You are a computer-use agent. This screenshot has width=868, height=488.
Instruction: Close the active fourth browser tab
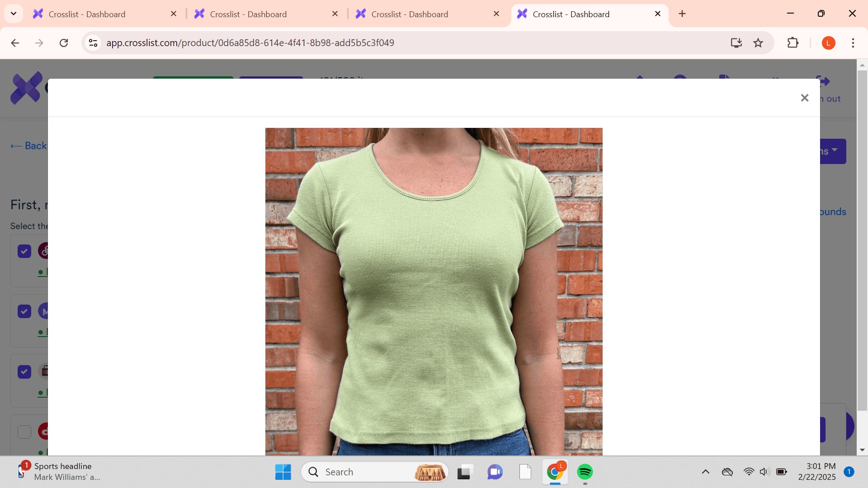[x=658, y=14]
